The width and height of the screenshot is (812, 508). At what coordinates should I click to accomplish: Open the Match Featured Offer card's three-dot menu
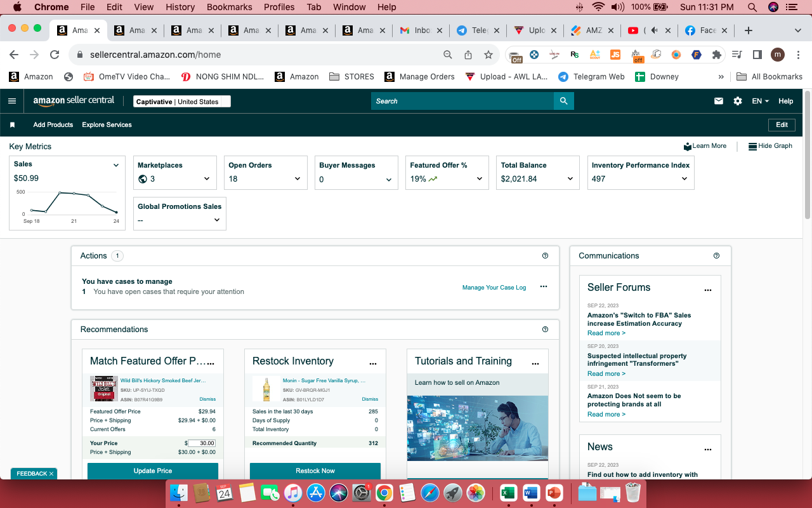point(211,364)
